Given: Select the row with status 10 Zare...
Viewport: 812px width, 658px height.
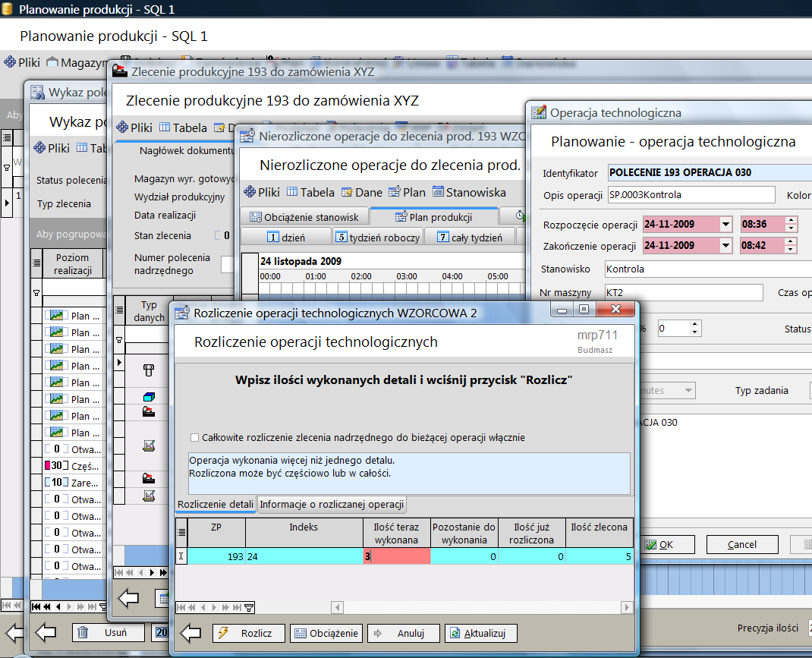Looking at the screenshot, I should pos(73,483).
